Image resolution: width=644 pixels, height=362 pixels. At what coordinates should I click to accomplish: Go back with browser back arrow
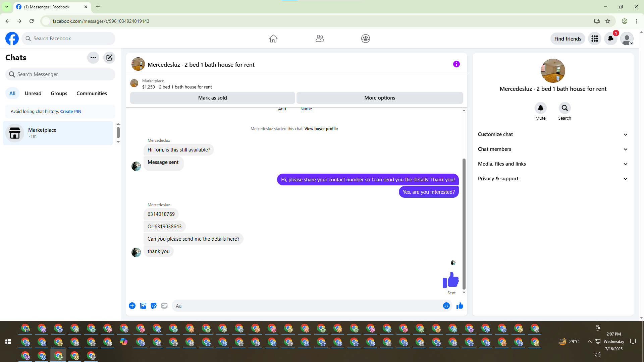[x=7, y=21]
